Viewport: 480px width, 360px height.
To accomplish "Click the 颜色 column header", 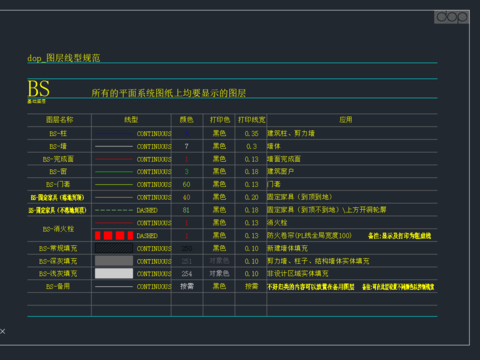I will point(187,120).
